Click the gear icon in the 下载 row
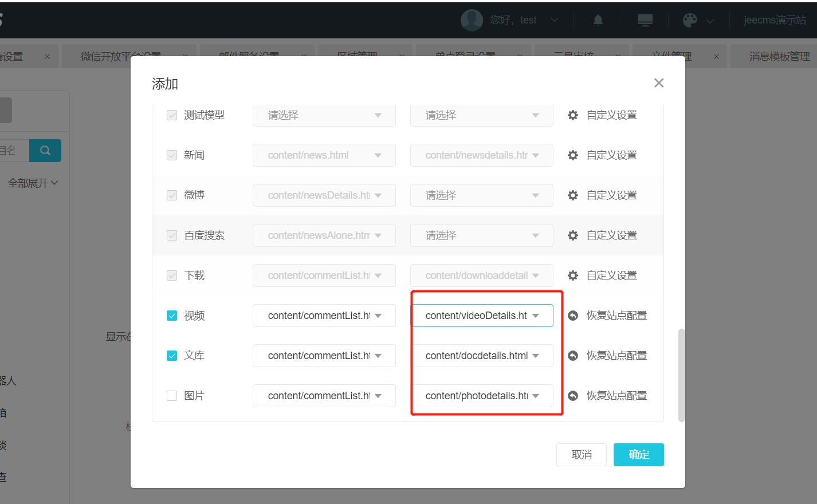Screen dimensions: 817x504 pyautogui.click(x=573, y=275)
